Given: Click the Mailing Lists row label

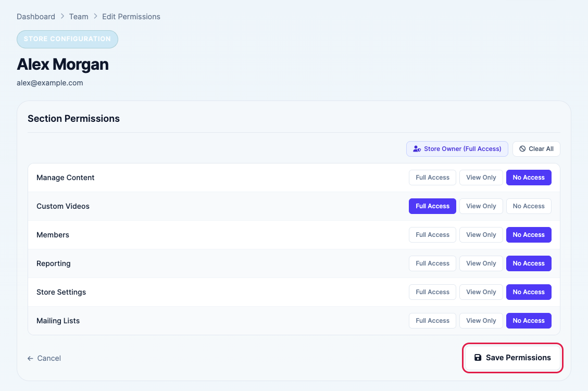Looking at the screenshot, I should (58, 321).
